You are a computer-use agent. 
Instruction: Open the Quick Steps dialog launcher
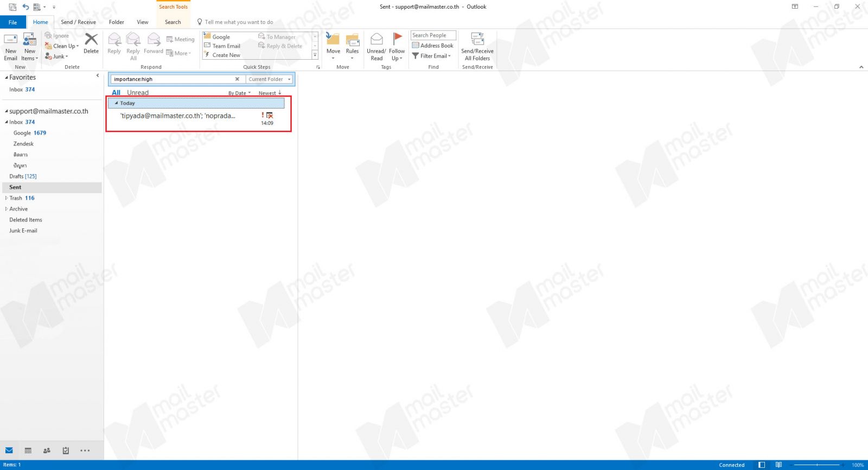click(x=318, y=67)
